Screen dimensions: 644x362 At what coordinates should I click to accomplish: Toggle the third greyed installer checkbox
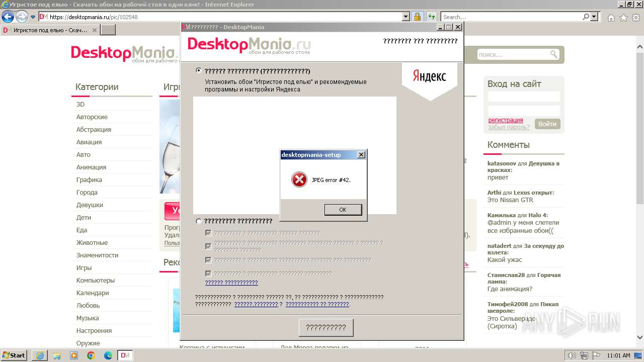click(208, 260)
